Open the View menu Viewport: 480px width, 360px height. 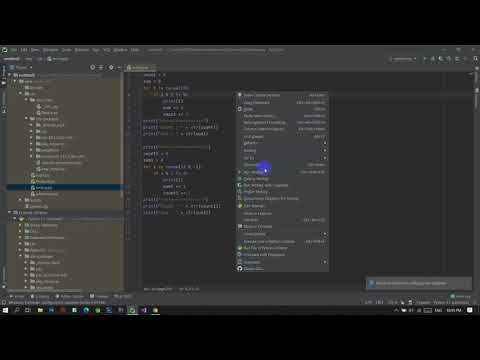click(x=35, y=50)
